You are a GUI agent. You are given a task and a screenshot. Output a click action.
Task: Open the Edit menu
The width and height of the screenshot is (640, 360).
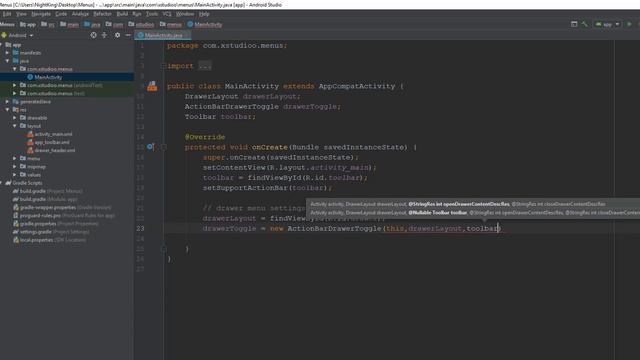point(7,14)
